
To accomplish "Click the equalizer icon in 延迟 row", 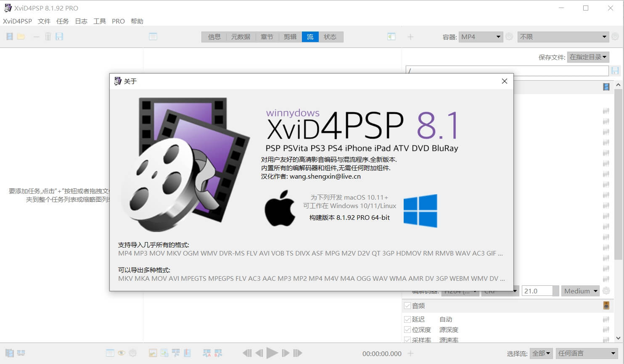I will pos(606,319).
